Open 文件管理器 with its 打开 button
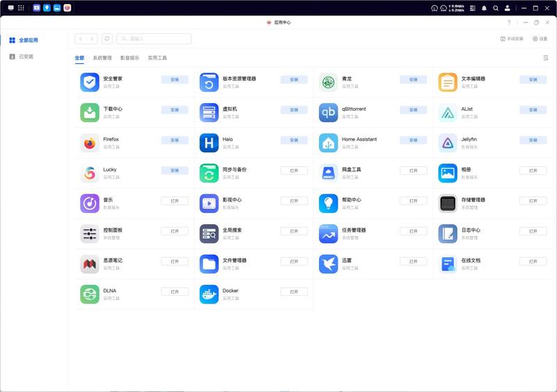The image size is (557, 392). pyautogui.click(x=294, y=262)
